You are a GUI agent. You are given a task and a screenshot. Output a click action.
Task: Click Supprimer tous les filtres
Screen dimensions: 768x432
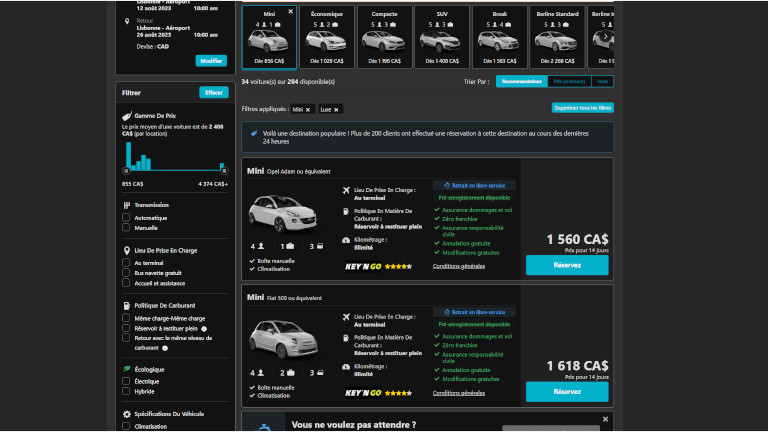click(x=582, y=108)
